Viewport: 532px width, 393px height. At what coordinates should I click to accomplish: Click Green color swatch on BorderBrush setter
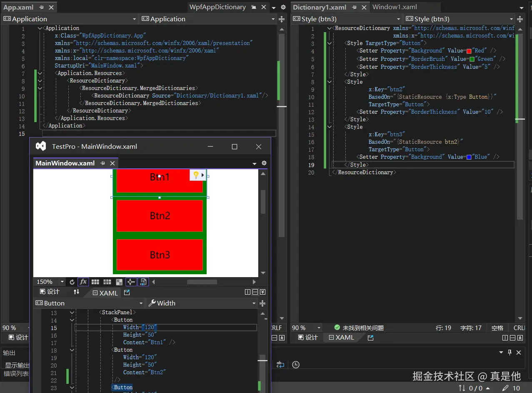coord(472,59)
